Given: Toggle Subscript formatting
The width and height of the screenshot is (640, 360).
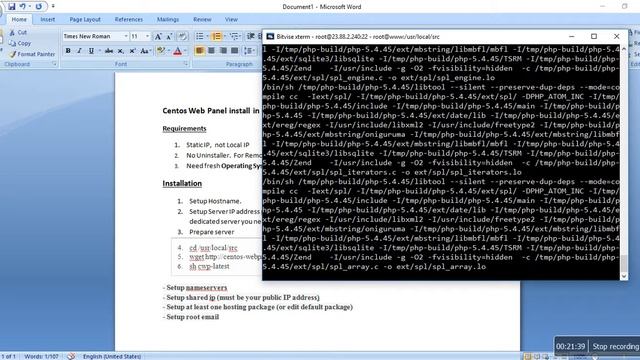Looking at the screenshot, I should [x=120, y=51].
